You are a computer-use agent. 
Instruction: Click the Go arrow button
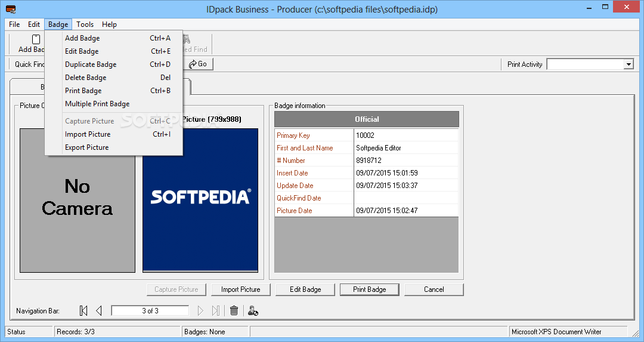198,64
